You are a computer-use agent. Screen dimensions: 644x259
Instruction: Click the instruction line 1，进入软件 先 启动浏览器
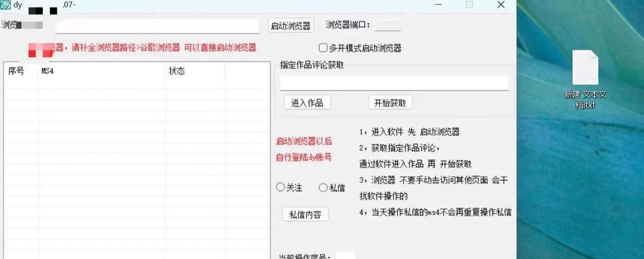tap(409, 132)
